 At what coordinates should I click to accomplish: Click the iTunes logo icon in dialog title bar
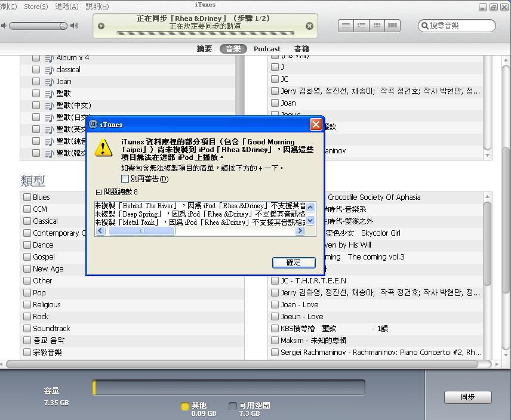(93, 124)
